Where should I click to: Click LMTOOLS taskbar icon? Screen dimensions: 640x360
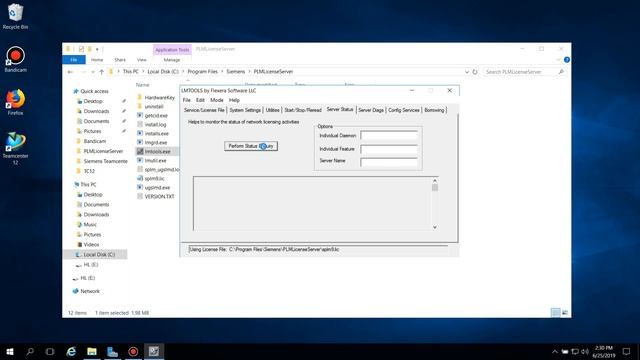coord(154,351)
